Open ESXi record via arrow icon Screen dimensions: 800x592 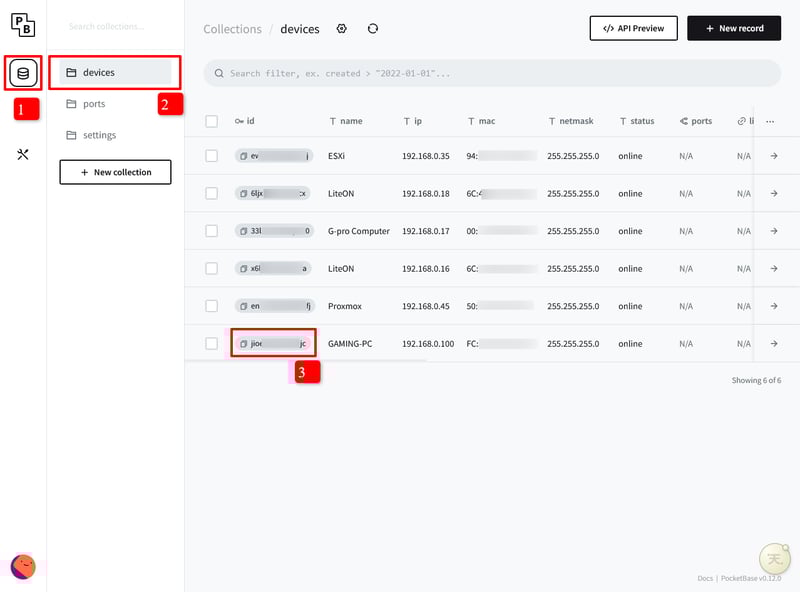773,156
